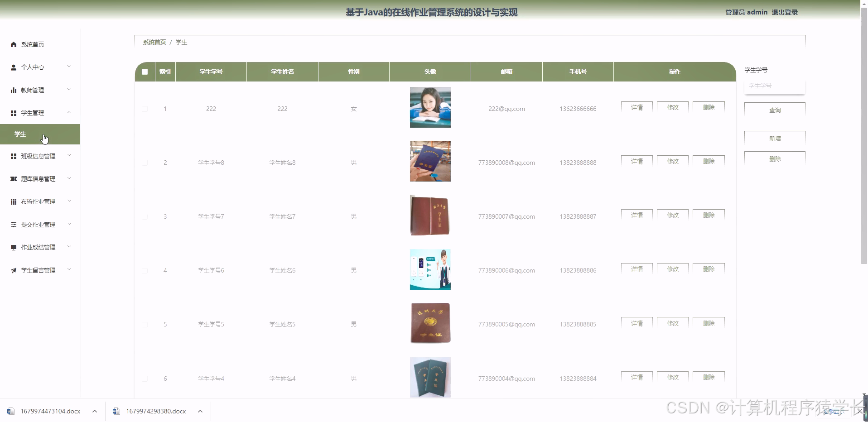Image resolution: width=868 pixels, height=422 pixels.
Task: Click the person icon beside 个人中心
Action: 14,67
